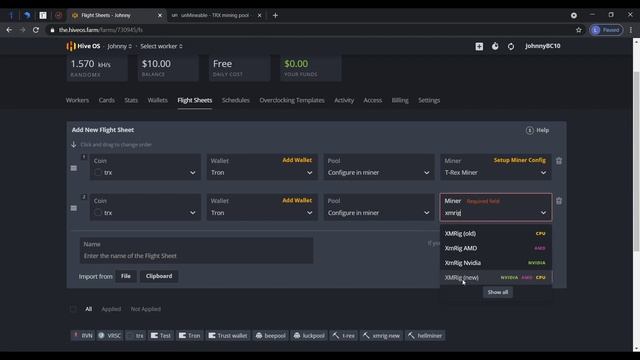
Task: Delete the first flight sheet row
Action: (559, 161)
